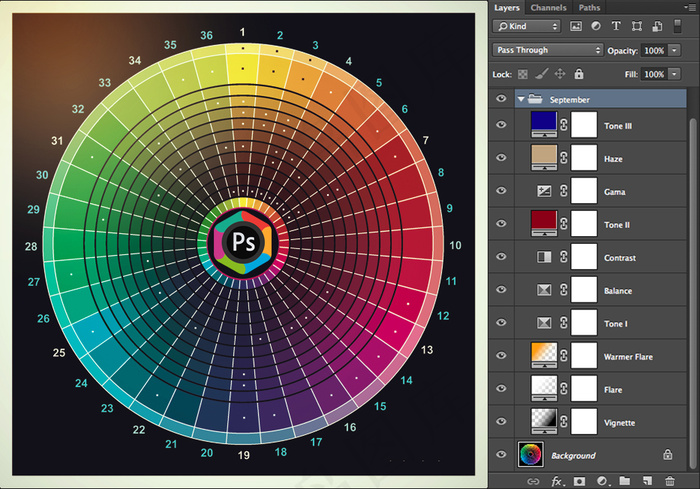Click the lock transparent pixels icon
This screenshot has height=489, width=700.
pos(522,74)
